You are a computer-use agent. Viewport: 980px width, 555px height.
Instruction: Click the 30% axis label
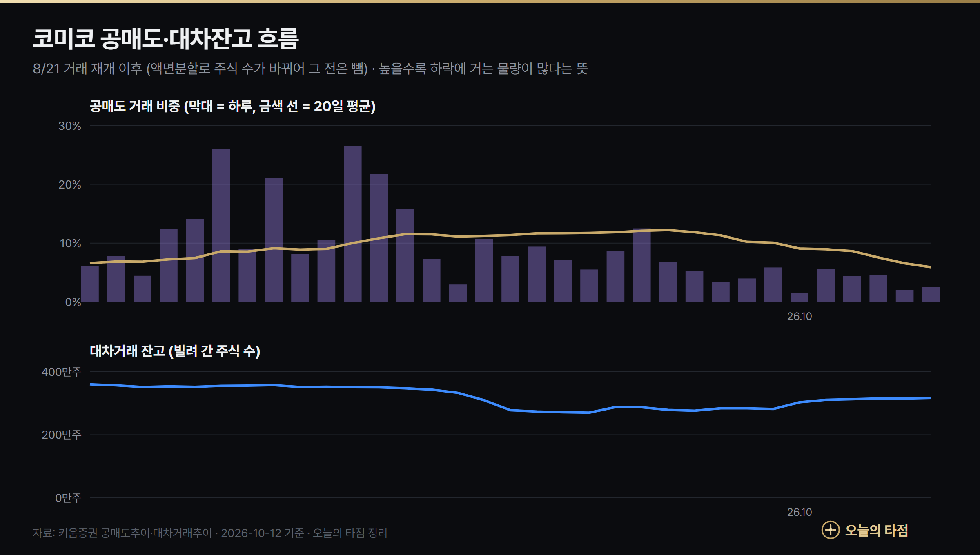point(70,126)
